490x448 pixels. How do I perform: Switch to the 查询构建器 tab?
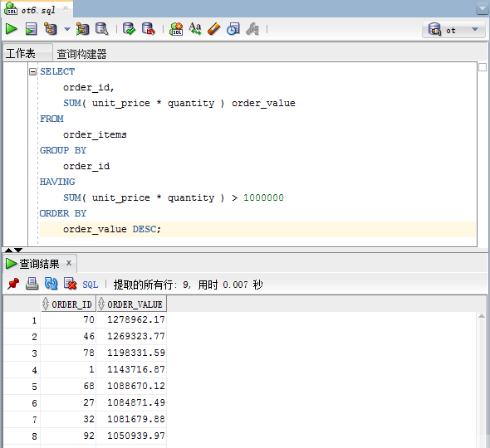pos(81,53)
